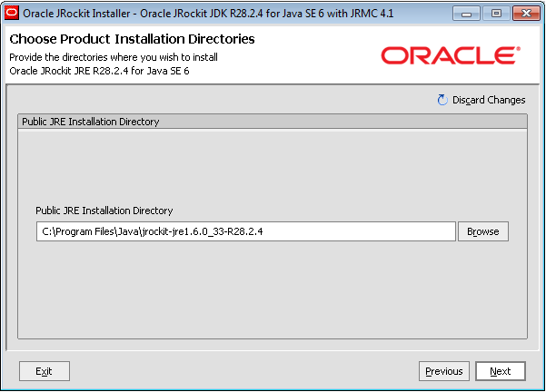The width and height of the screenshot is (546, 392).
Task: Browse for the JRE installation directory
Action: tap(483, 231)
